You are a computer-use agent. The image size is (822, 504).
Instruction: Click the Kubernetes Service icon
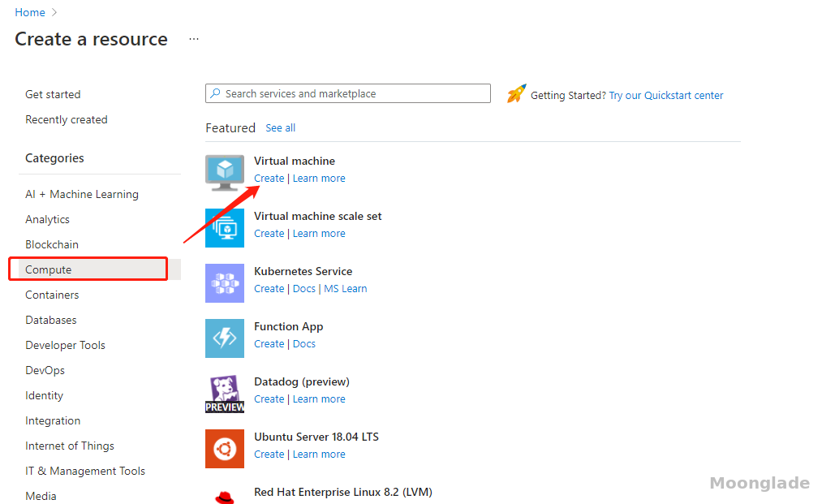(x=225, y=283)
